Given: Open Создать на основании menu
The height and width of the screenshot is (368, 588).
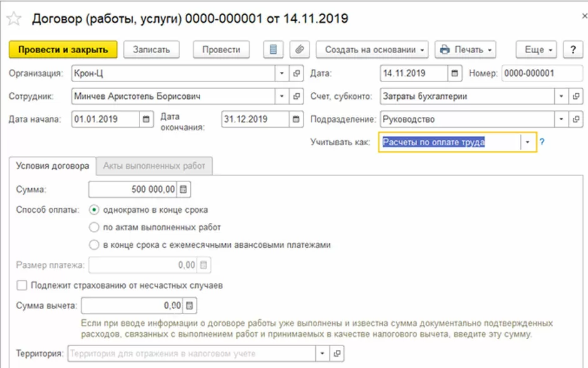Looking at the screenshot, I should point(372,49).
